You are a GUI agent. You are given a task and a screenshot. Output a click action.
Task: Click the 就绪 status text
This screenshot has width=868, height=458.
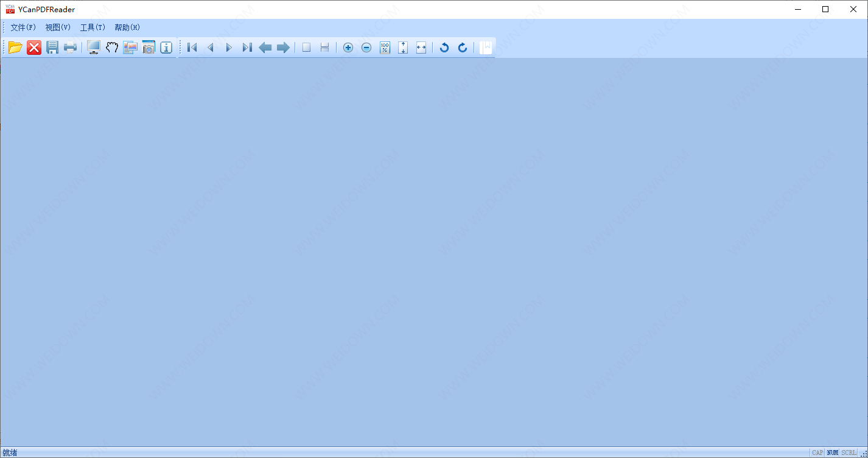[10, 453]
